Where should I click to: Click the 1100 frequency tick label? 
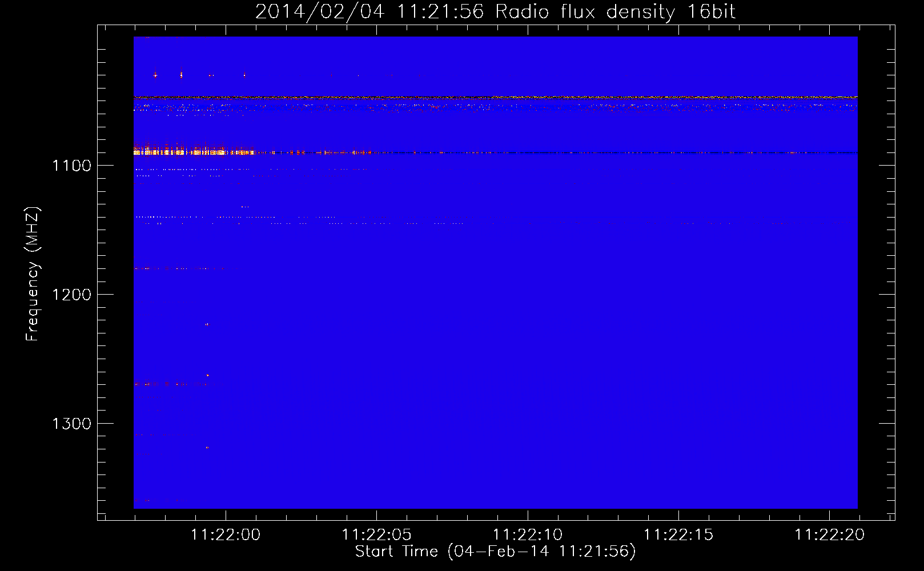point(71,166)
